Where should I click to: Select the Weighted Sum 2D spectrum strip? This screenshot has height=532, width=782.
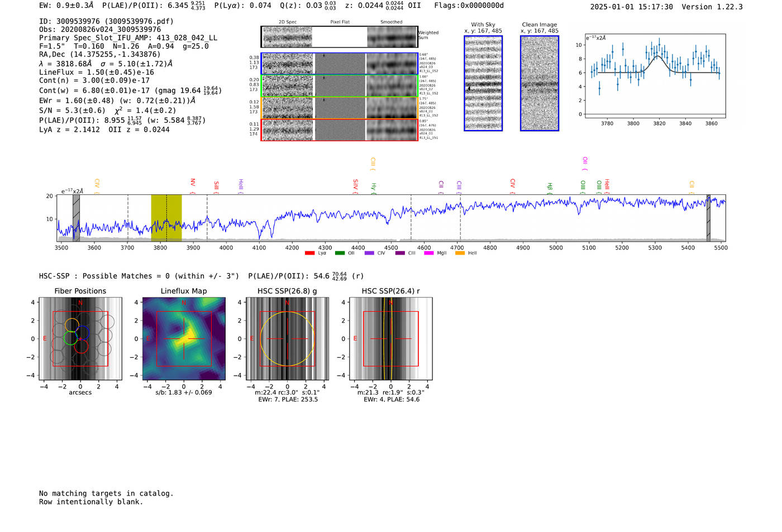pos(340,37)
